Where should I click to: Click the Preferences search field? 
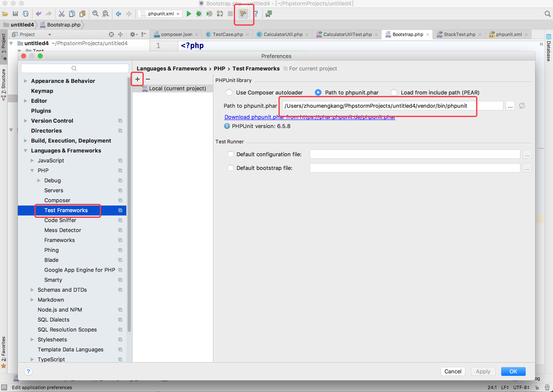click(75, 68)
